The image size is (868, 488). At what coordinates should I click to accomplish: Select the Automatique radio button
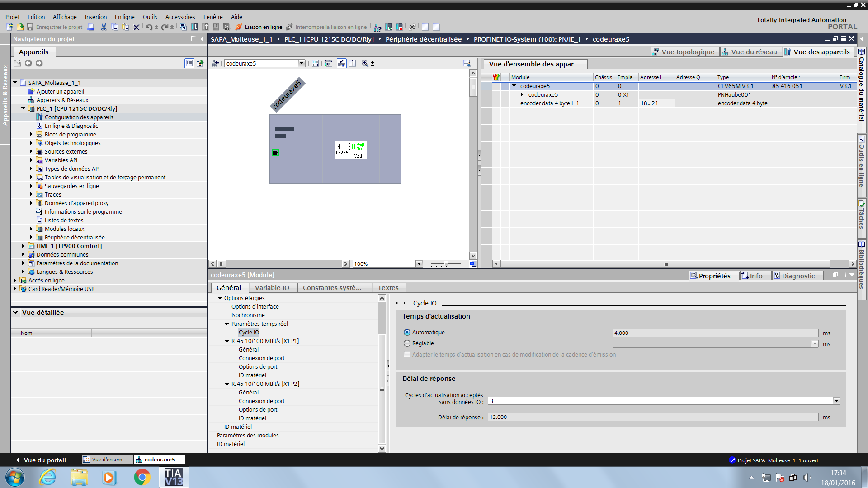click(x=407, y=333)
